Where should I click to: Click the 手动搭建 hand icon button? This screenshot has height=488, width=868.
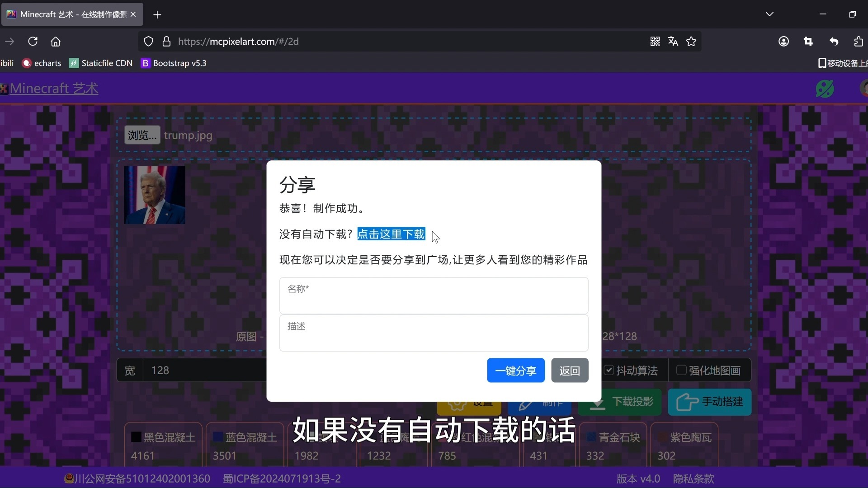tap(688, 402)
